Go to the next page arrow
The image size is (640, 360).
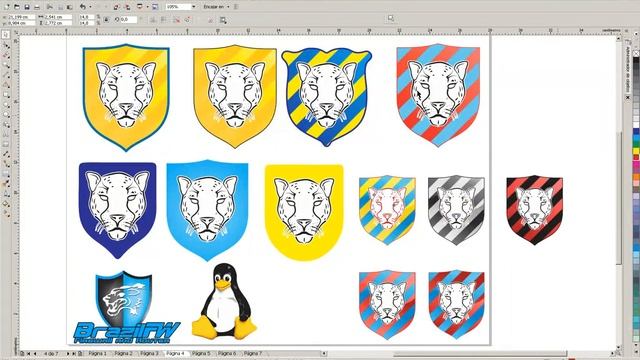click(x=68, y=353)
